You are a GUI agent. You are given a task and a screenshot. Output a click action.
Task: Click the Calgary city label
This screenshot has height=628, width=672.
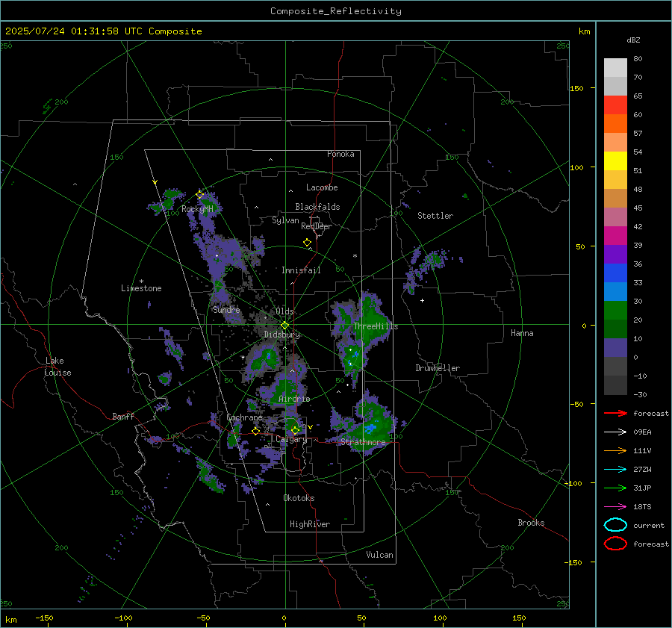(x=291, y=439)
